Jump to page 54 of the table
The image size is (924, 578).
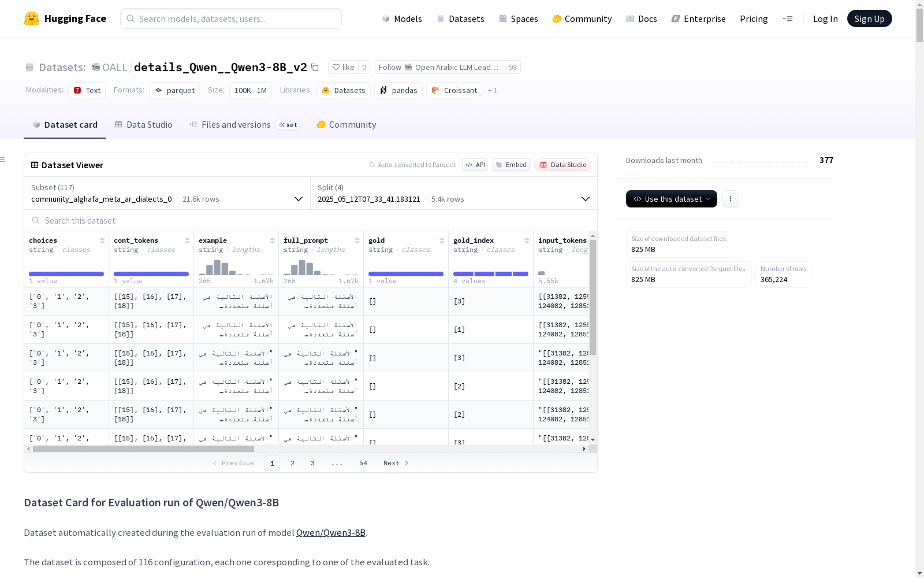click(363, 463)
